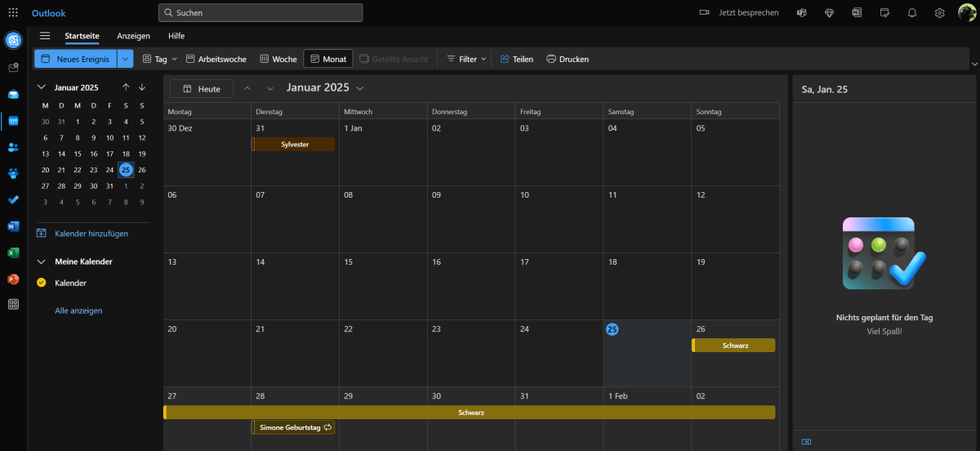Click Teilen to share calendar
This screenshot has width=980, height=451.
tap(516, 59)
